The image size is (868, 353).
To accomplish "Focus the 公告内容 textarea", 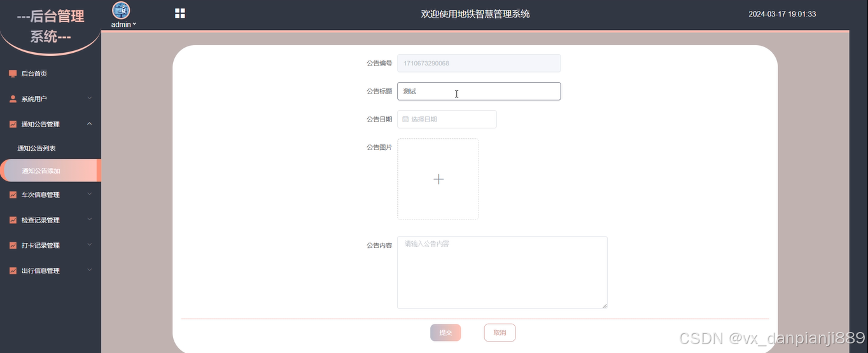I will [502, 273].
